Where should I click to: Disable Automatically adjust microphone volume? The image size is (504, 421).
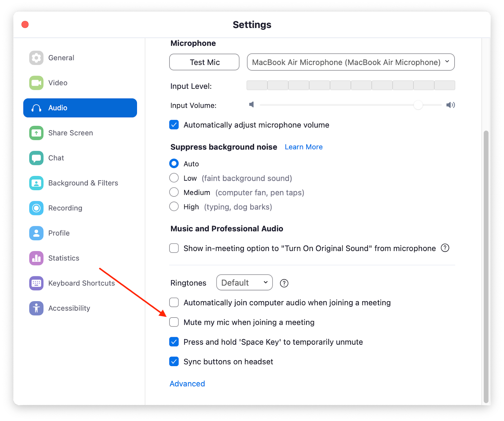174,125
